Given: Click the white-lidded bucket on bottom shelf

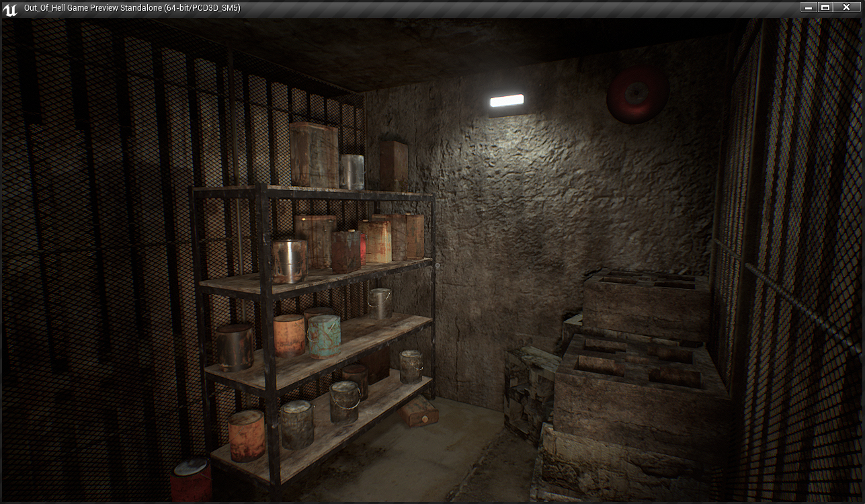Looking at the screenshot, I should pos(344,402).
